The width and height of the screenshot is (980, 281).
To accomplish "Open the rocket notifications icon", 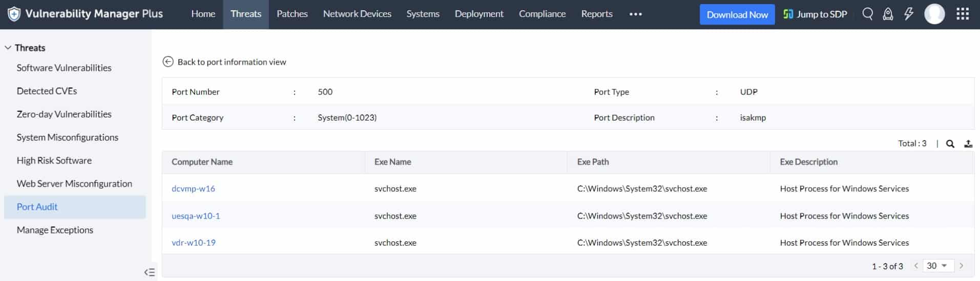I will click(x=888, y=14).
